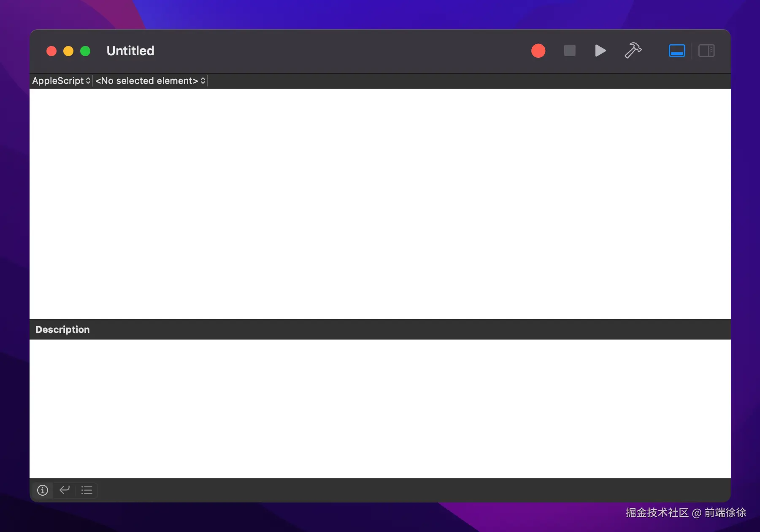Click inside the script editor text area
The image size is (760, 532).
tap(380, 204)
